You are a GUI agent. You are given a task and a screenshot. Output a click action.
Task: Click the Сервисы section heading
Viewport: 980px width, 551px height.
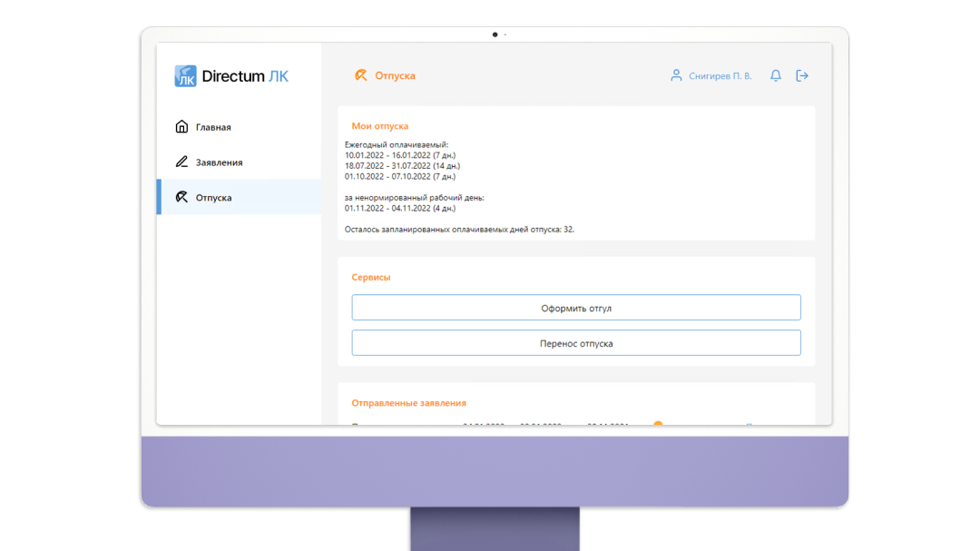click(x=371, y=277)
